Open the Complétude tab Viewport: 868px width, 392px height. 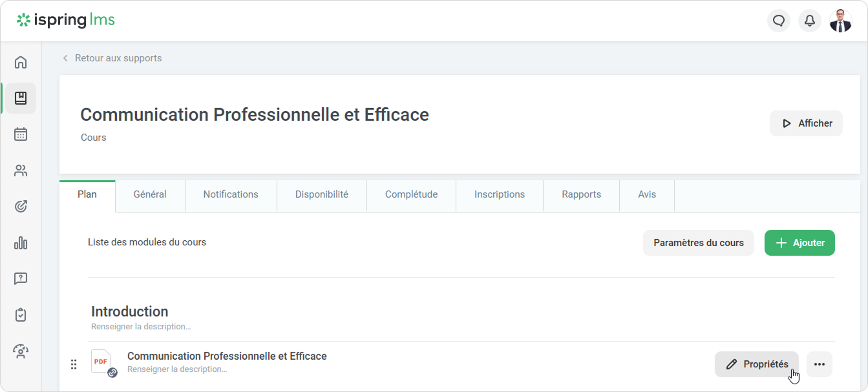[x=411, y=194]
